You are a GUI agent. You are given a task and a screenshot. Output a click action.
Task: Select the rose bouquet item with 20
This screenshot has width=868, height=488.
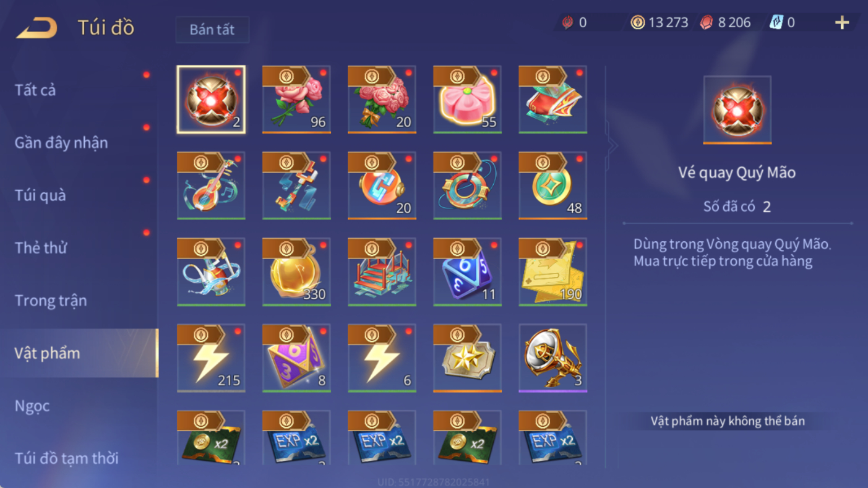(x=382, y=100)
